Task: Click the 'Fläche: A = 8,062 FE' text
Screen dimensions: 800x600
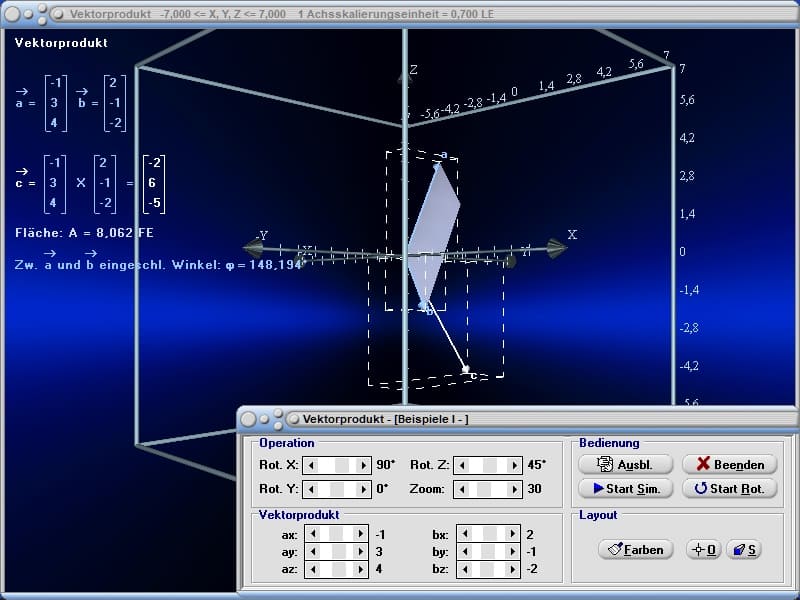Action: (84, 233)
